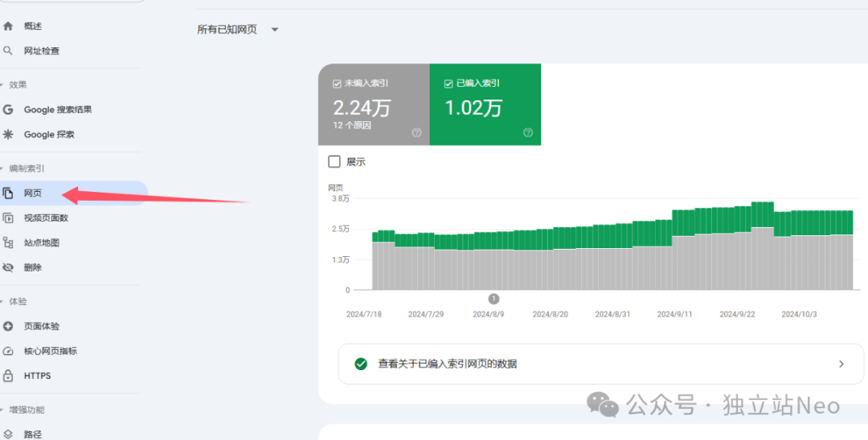Click the sitemap icon beside 站点地图
Image resolution: width=868 pixels, height=440 pixels.
tap(8, 242)
